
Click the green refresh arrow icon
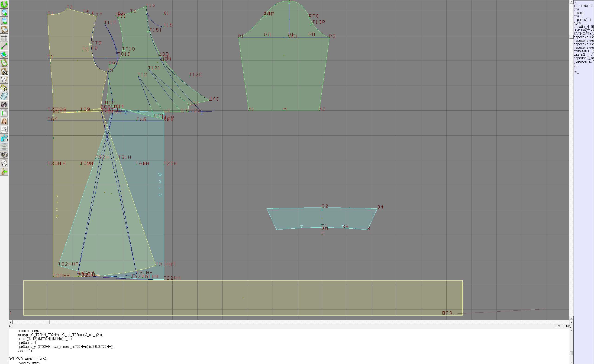[x=4, y=4]
